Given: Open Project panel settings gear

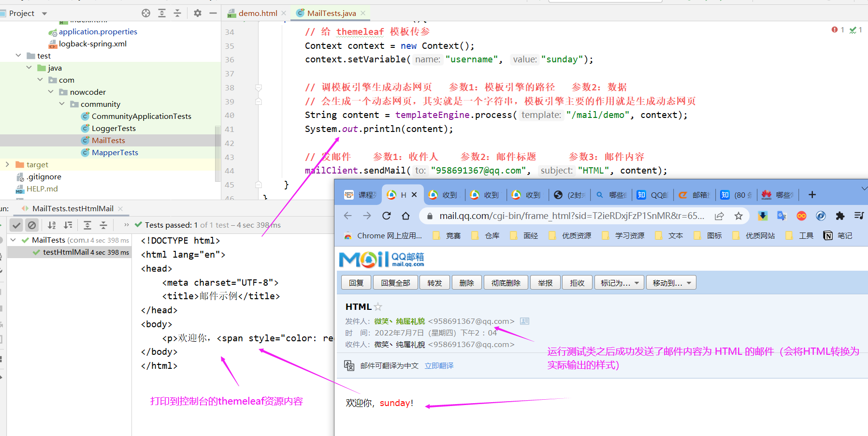Looking at the screenshot, I should (198, 13).
